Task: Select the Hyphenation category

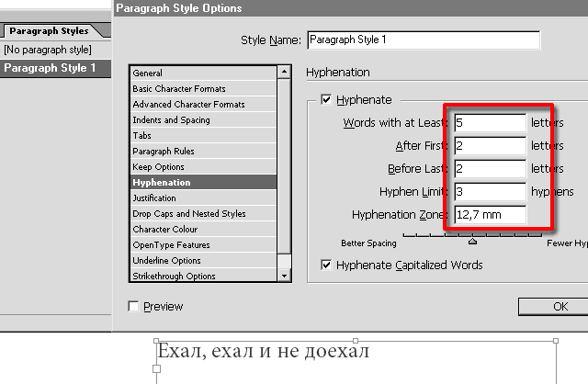Action: coord(203,182)
